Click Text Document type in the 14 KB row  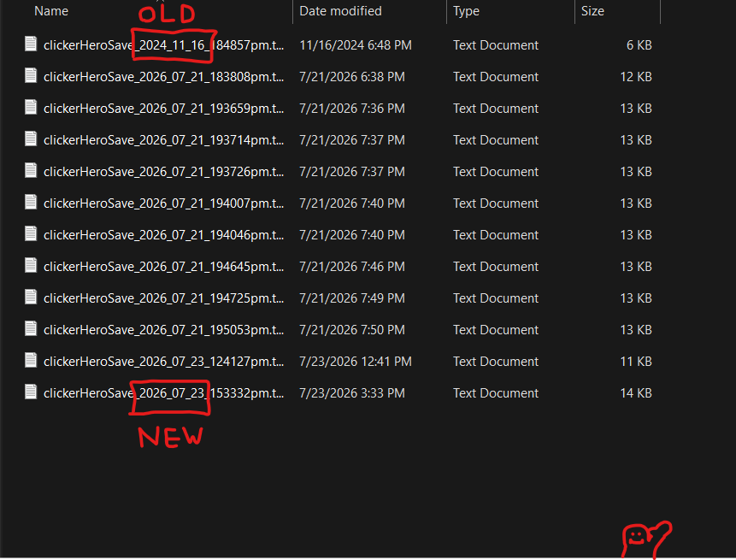pyautogui.click(x=496, y=393)
